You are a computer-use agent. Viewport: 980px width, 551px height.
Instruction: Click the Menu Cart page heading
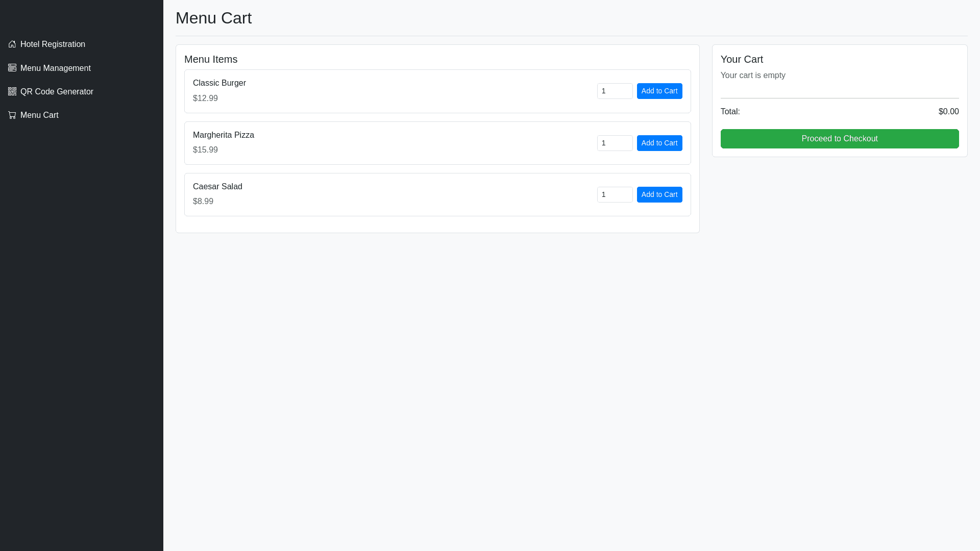[213, 18]
